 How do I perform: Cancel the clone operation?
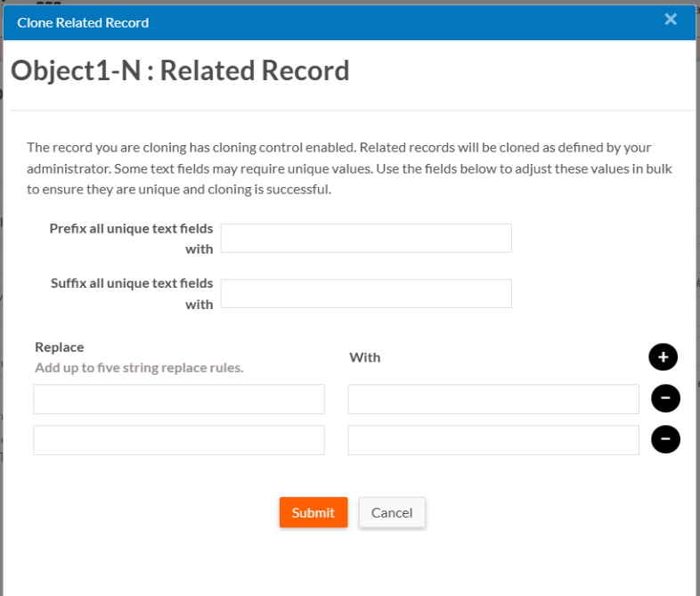[x=392, y=512]
